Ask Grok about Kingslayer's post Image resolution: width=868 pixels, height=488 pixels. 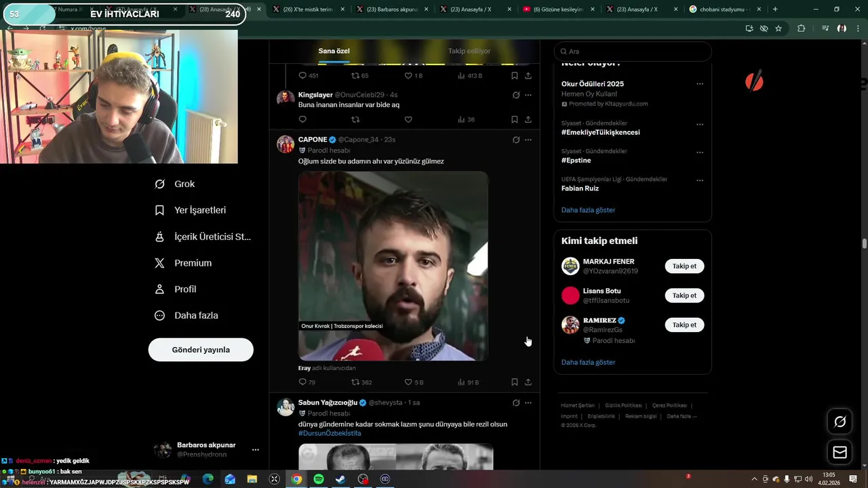(516, 95)
